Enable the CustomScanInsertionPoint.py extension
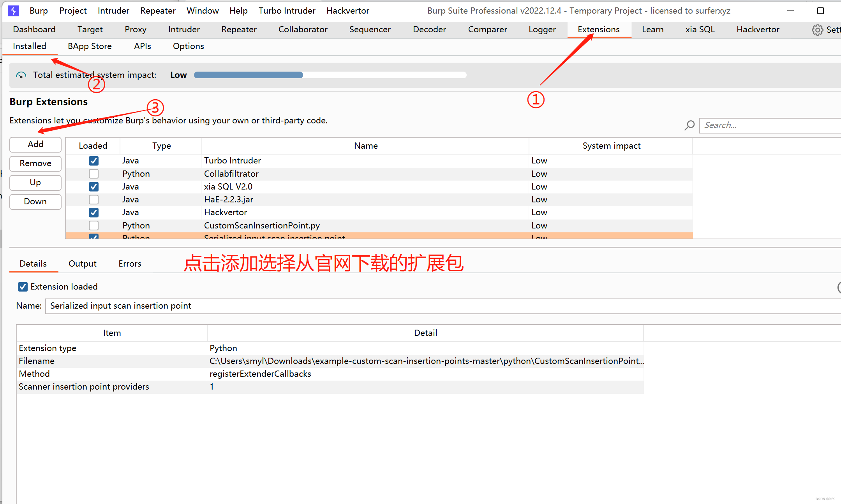The width and height of the screenshot is (841, 504). coord(93,225)
